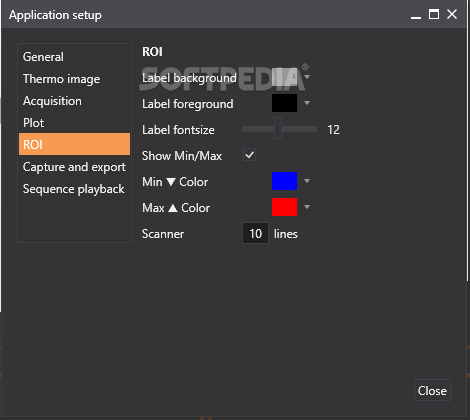
Task: Click the Close button
Action: (x=432, y=390)
